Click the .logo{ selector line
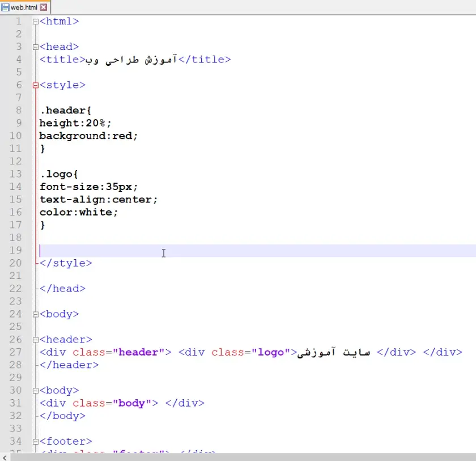Screen dimensions: 476x461 pyautogui.click(x=59, y=174)
